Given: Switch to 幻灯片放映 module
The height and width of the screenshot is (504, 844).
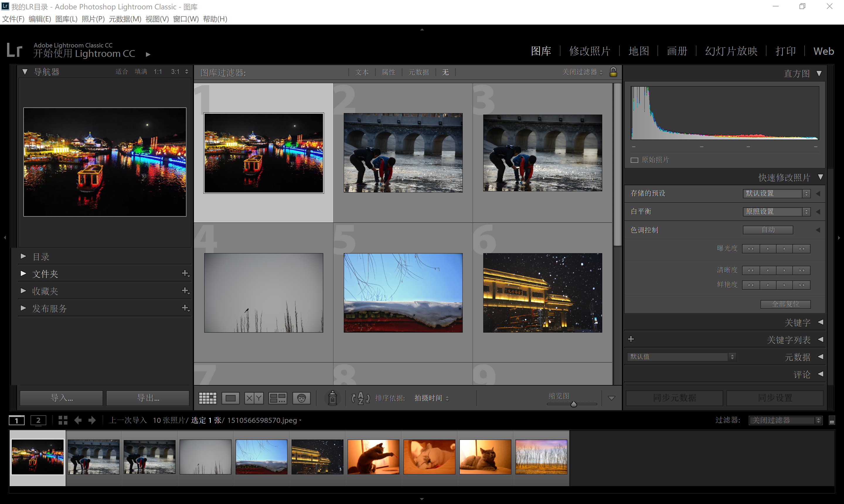Looking at the screenshot, I should (x=731, y=51).
